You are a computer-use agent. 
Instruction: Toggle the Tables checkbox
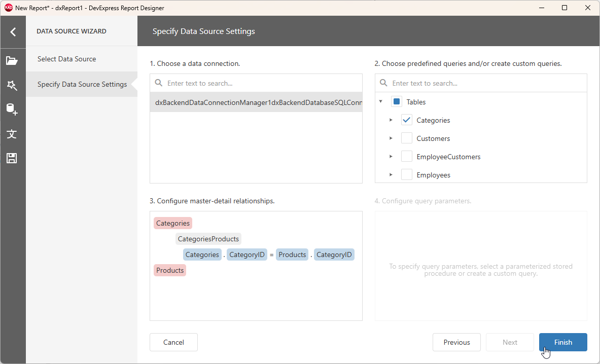tap(397, 102)
